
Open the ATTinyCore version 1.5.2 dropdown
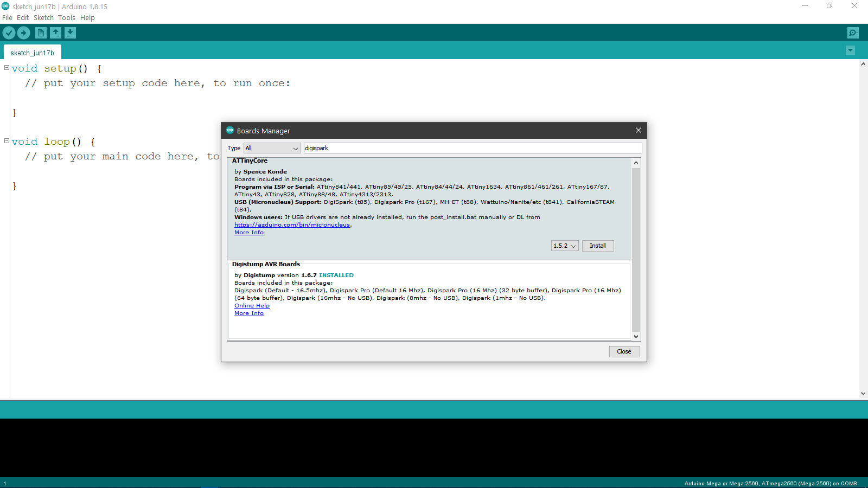565,246
